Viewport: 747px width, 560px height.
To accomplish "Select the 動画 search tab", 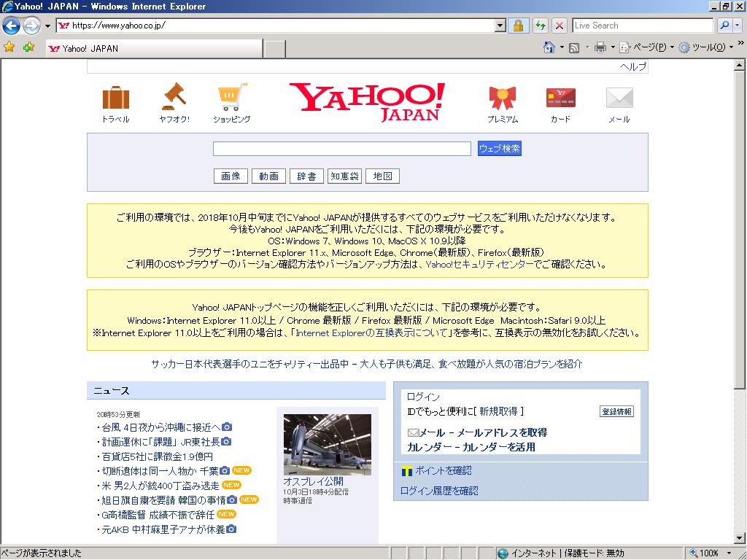I will 268,176.
